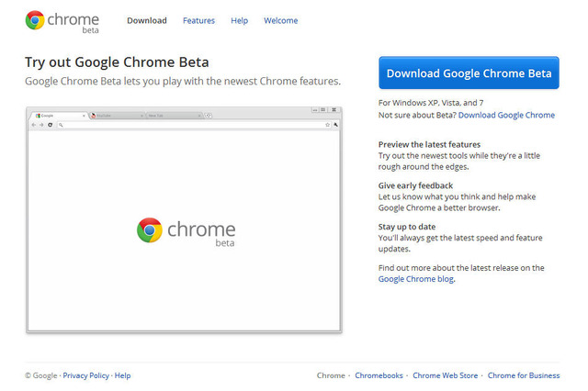The width and height of the screenshot is (588, 391).
Task: Open the Privacy Policy footer link
Action: coord(85,375)
